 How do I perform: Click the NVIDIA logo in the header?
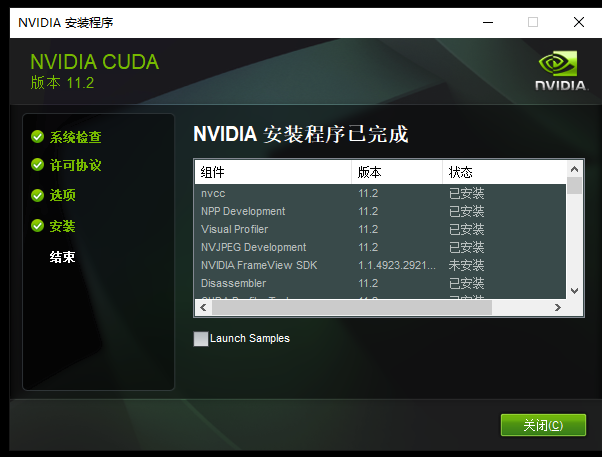click(x=559, y=71)
